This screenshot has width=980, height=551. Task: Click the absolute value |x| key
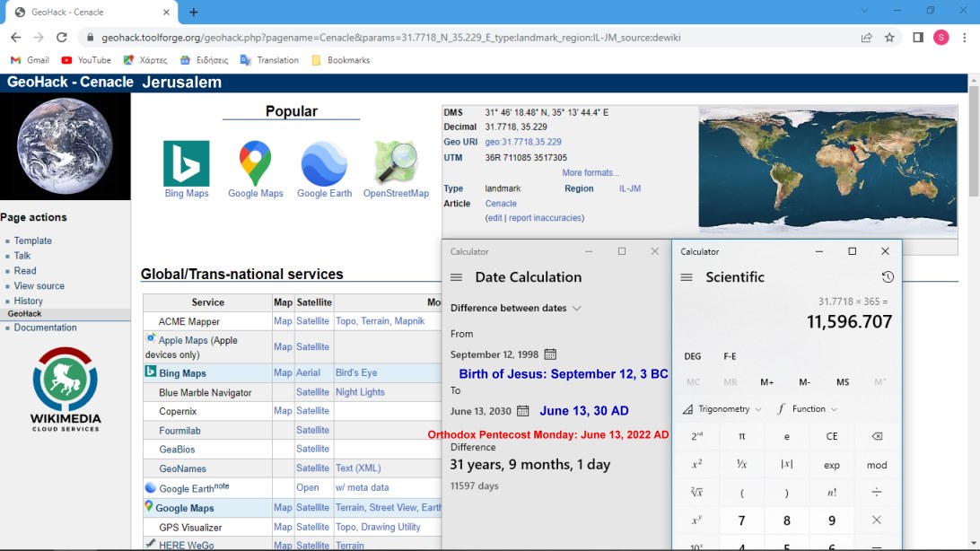(x=787, y=465)
